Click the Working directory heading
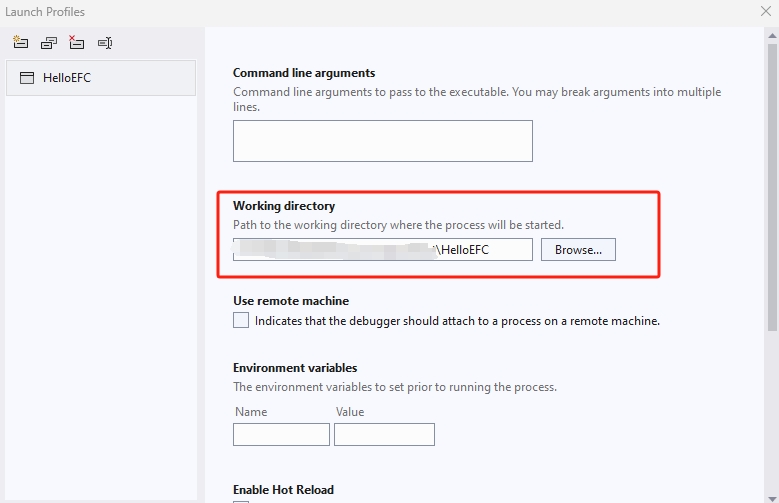 (x=284, y=206)
